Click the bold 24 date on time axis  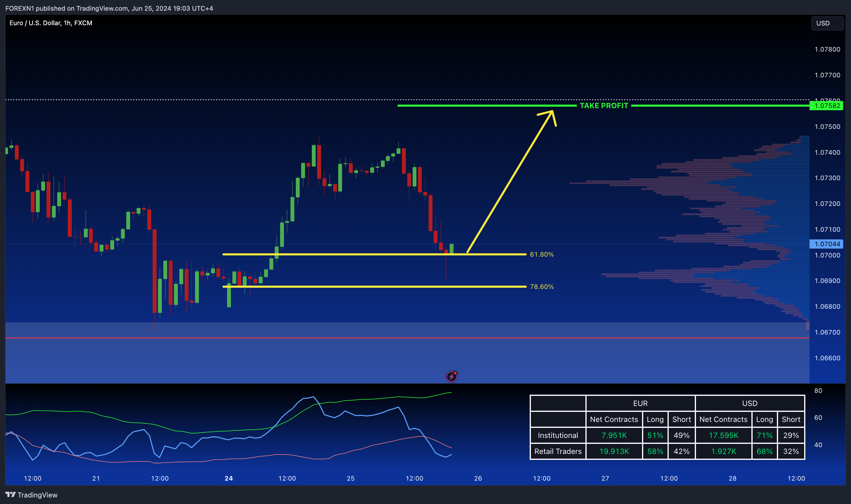click(229, 478)
